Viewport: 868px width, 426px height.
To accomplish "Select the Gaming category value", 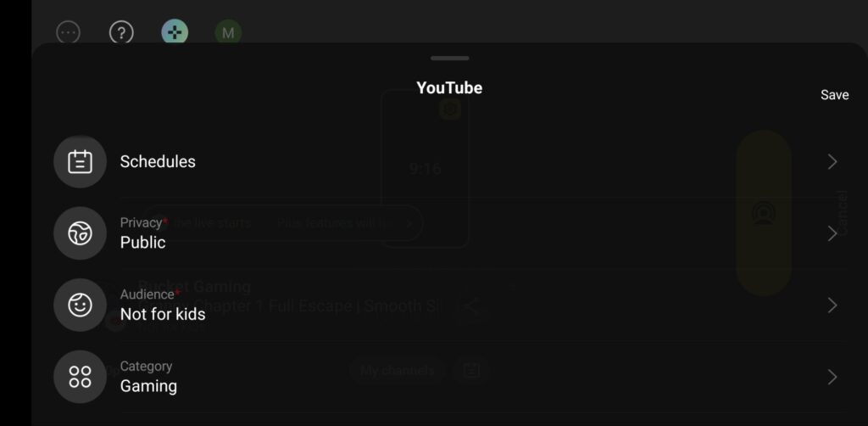I will (x=148, y=386).
